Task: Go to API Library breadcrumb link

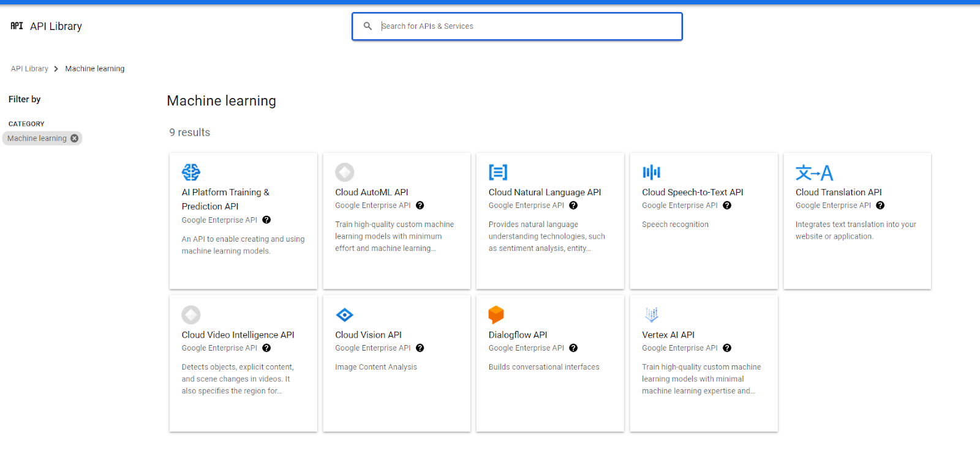Action: (29, 69)
